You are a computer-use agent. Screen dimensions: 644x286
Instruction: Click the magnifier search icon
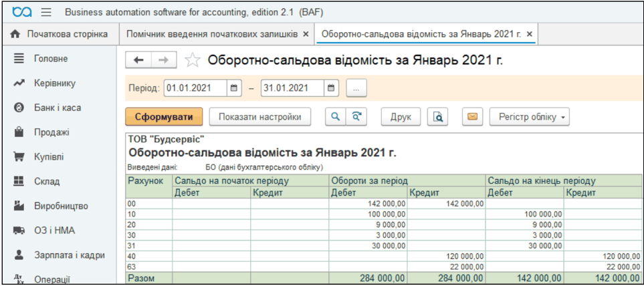point(335,117)
